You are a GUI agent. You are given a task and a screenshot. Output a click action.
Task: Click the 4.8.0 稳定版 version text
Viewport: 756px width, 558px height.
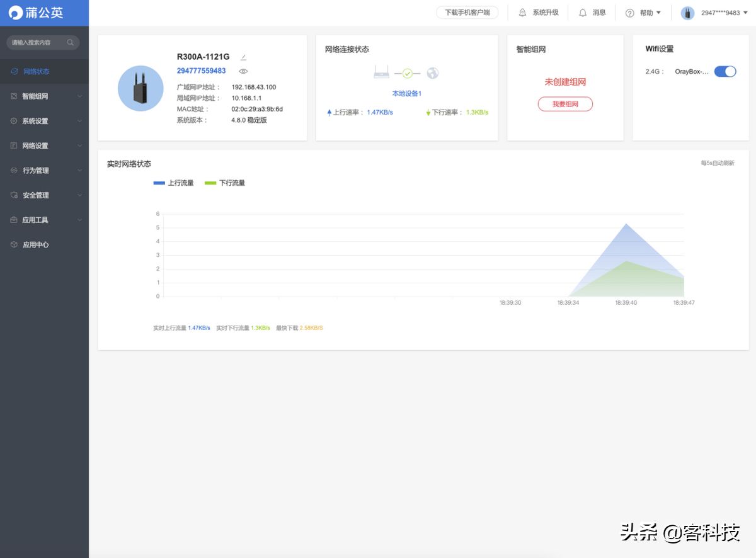point(249,120)
